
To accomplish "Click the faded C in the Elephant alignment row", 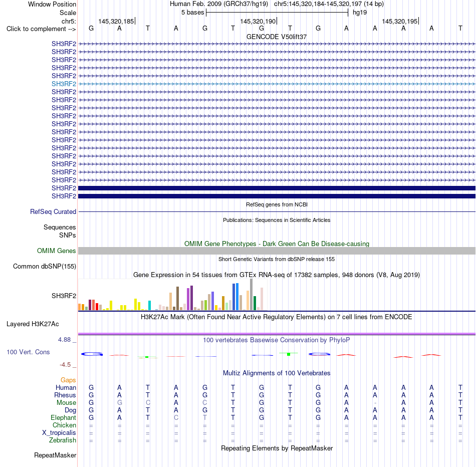I will (x=176, y=418).
